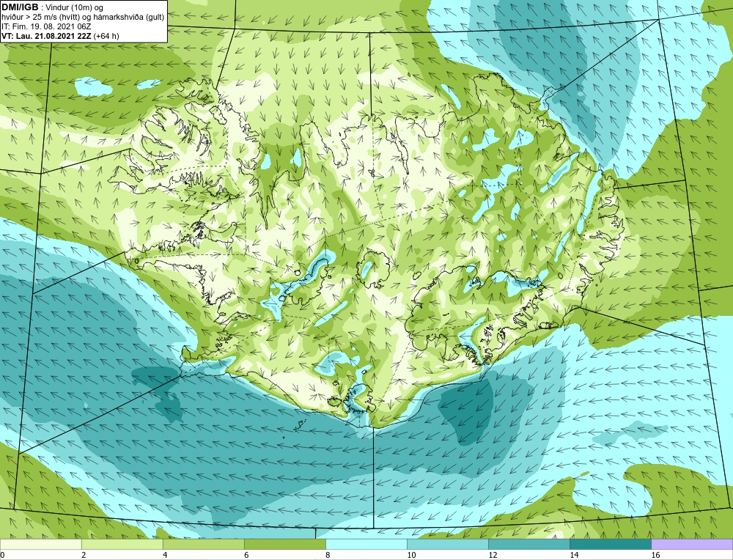Click the legend scale label "4"
Viewport: 733px width, 560px height.
coord(165,555)
